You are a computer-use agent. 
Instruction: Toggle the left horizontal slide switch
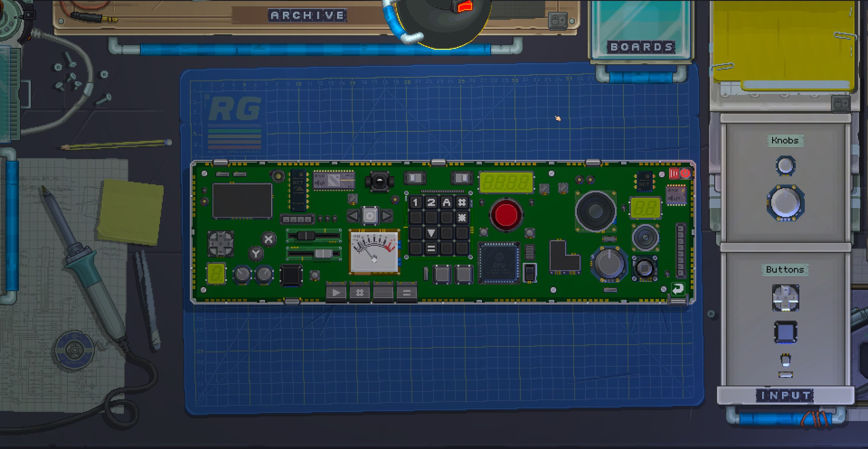415,178
